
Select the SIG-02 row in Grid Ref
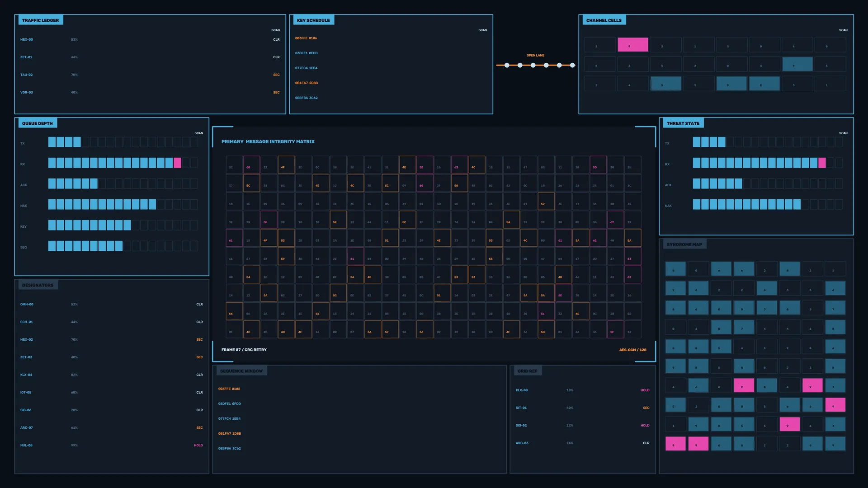tap(583, 426)
